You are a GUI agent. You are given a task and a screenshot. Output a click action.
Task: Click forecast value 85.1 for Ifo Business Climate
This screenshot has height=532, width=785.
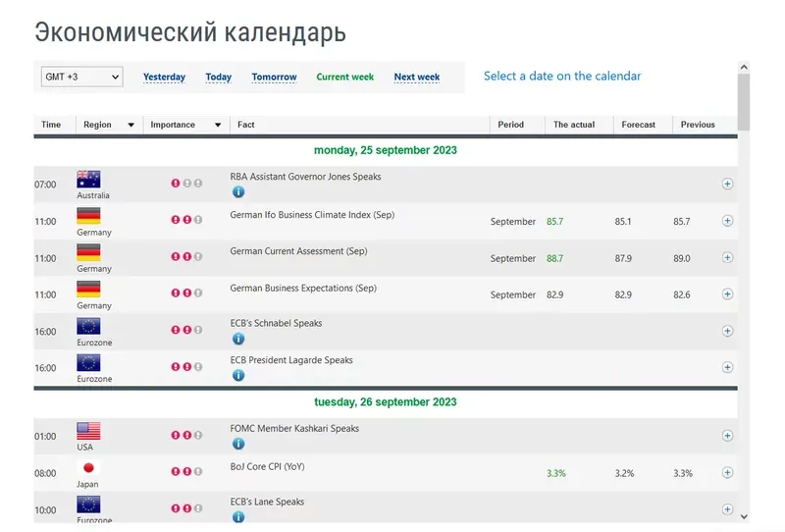click(x=623, y=222)
